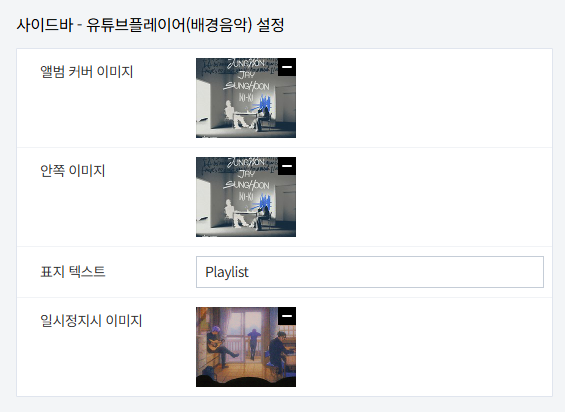Image resolution: width=565 pixels, height=412 pixels.
Task: Select the 안쪽 이미지 thumbnail
Action: (246, 197)
